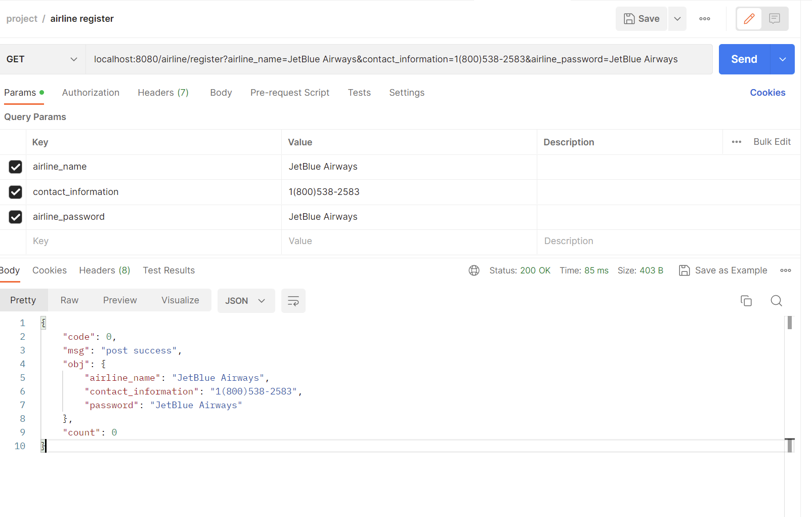This screenshot has height=517, width=812.
Task: Open query params column options ellipsis
Action: 737,142
